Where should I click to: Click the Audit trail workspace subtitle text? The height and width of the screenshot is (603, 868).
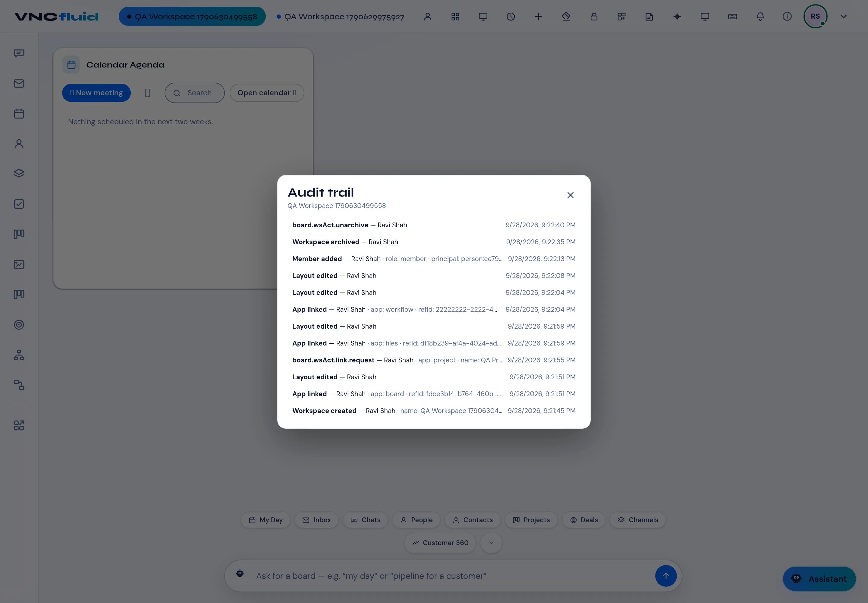click(x=337, y=206)
